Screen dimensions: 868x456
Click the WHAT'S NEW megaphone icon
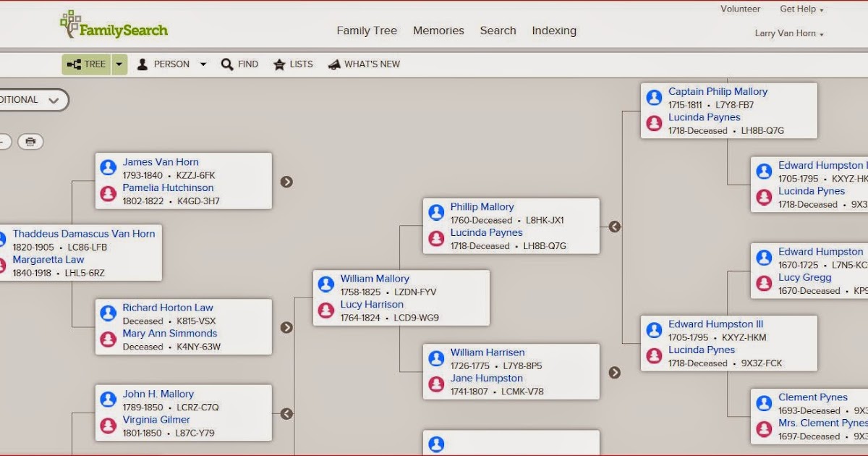pyautogui.click(x=335, y=64)
